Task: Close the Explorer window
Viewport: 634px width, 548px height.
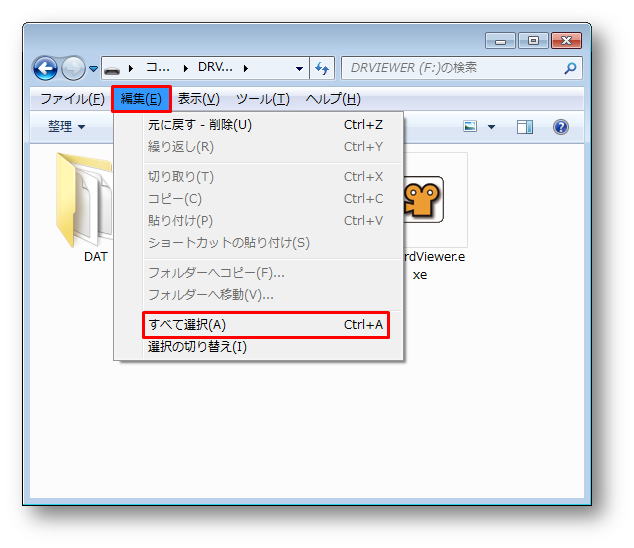Action: click(566, 40)
